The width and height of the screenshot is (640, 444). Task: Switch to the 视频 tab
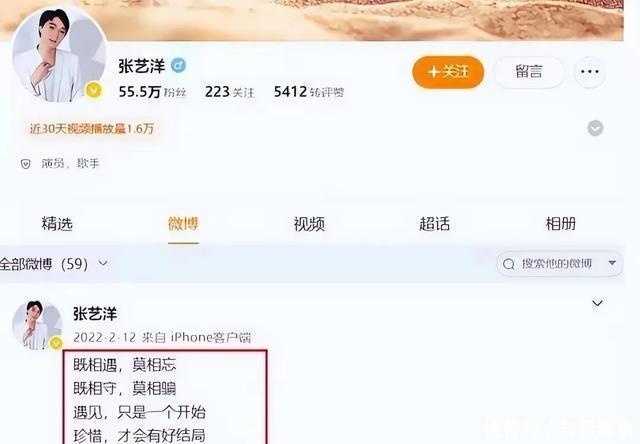(309, 224)
